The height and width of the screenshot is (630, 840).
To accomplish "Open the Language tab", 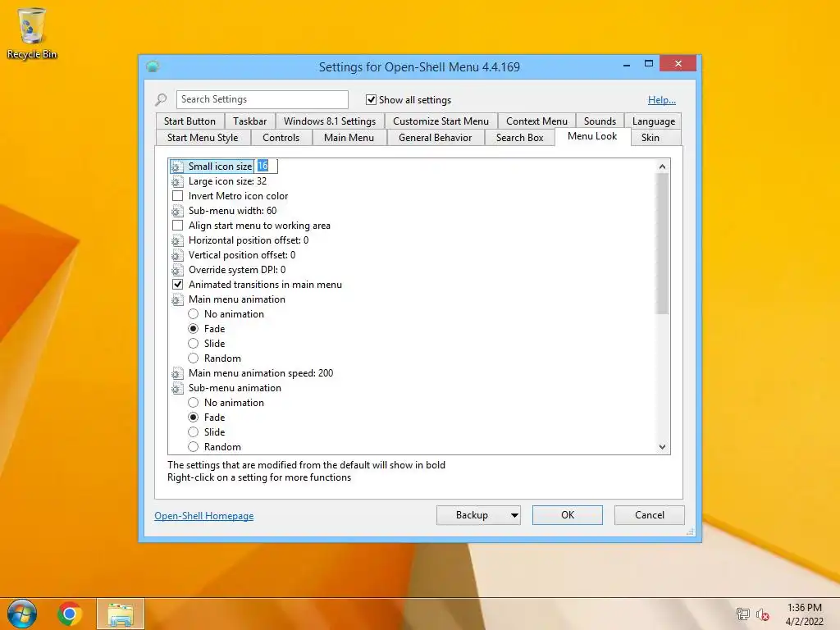I will [x=654, y=121].
